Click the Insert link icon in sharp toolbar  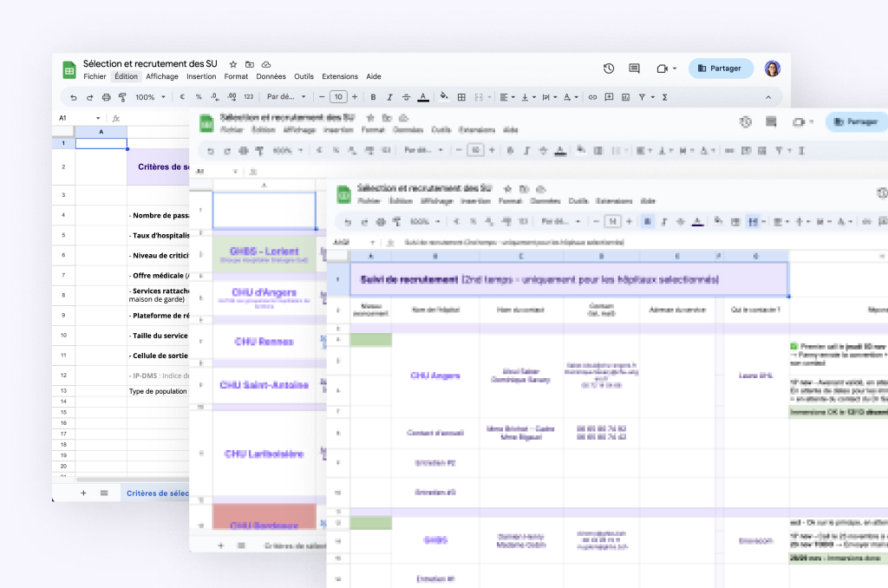pos(593,97)
